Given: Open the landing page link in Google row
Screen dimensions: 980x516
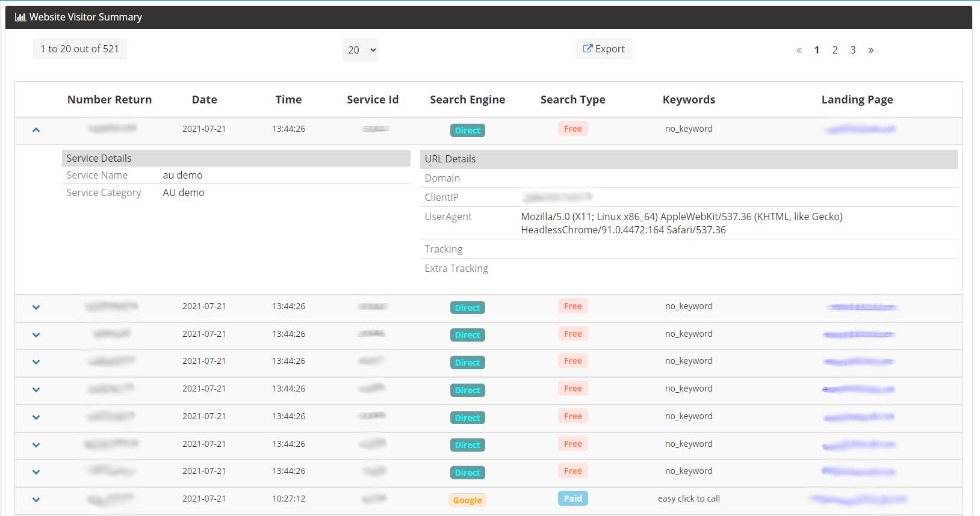Looking at the screenshot, I should 858,499.
